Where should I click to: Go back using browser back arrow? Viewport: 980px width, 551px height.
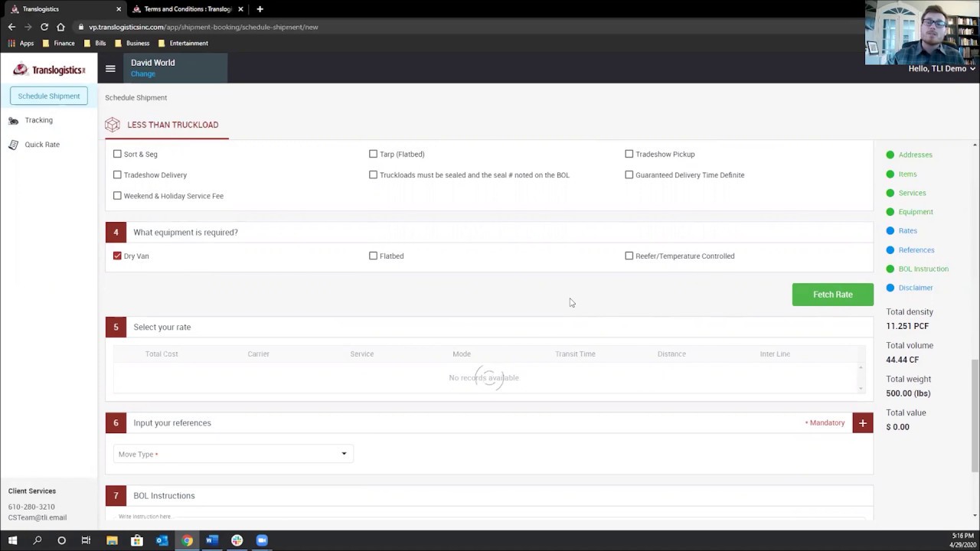pos(11,27)
